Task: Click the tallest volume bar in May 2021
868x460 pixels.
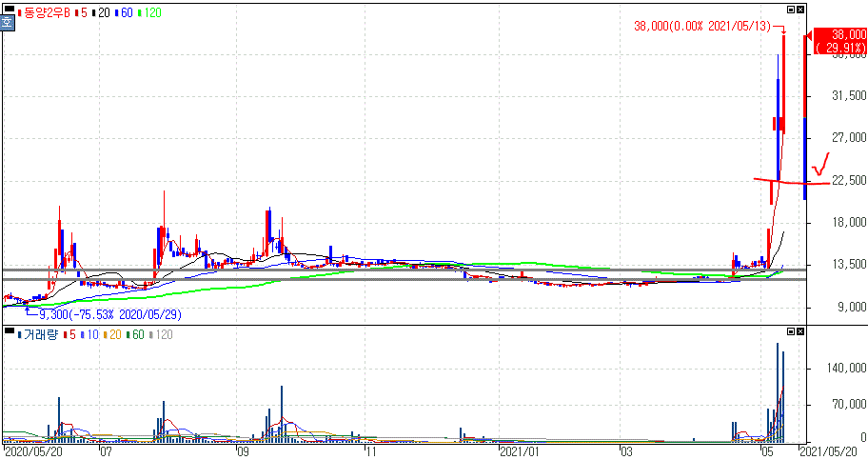Action: coord(778,393)
